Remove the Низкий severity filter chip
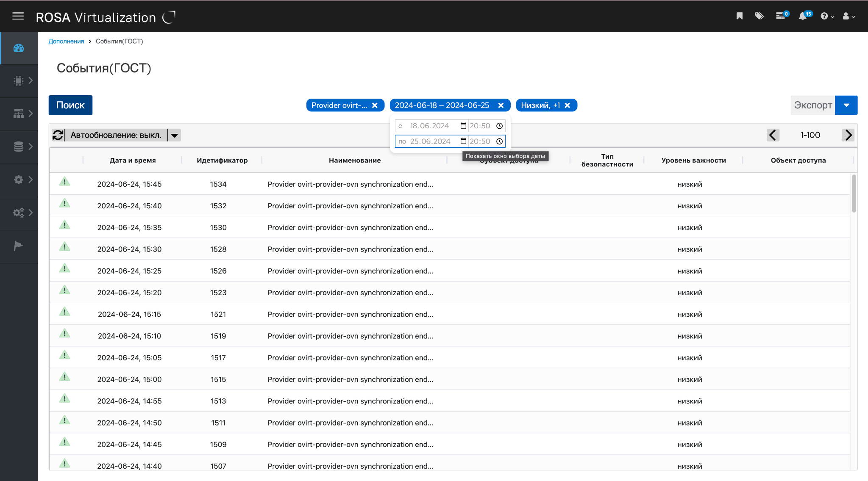868x481 pixels. (568, 105)
